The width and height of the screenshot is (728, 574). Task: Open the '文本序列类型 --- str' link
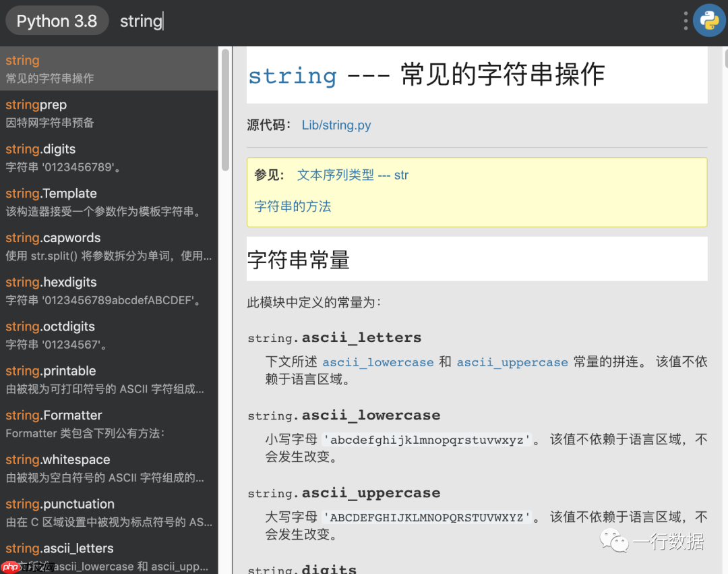355,175
